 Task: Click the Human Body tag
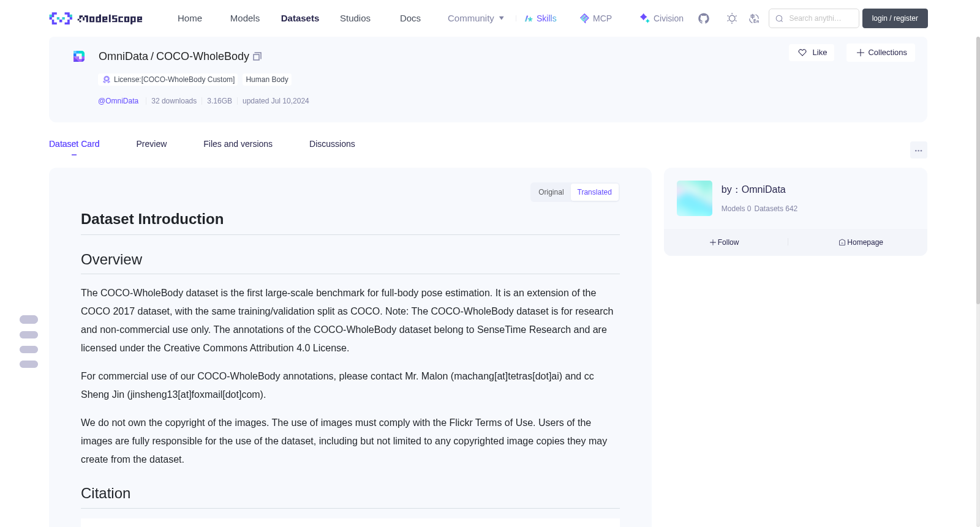pyautogui.click(x=267, y=80)
